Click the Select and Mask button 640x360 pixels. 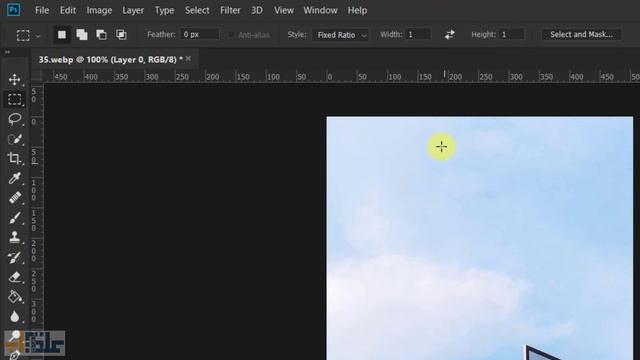coord(582,35)
